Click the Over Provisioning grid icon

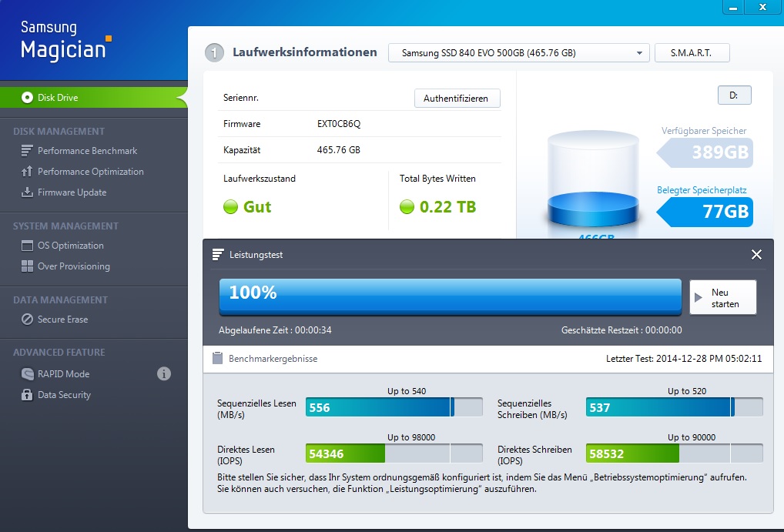(x=27, y=266)
